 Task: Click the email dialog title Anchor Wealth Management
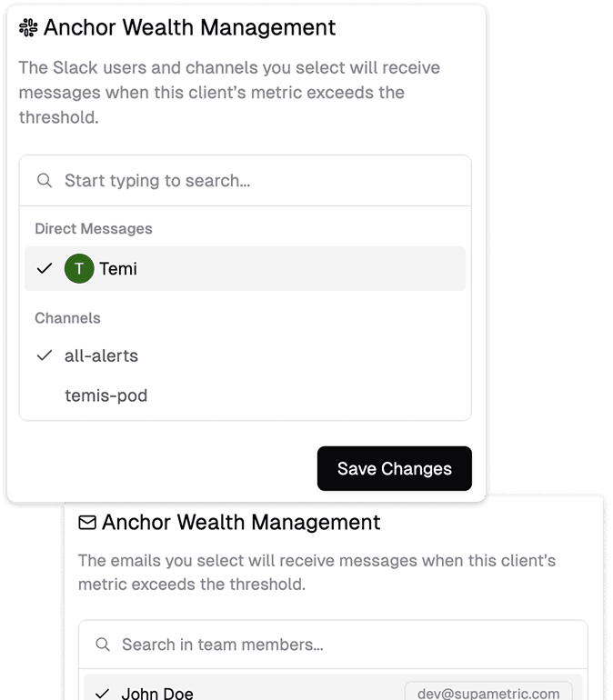tap(241, 523)
